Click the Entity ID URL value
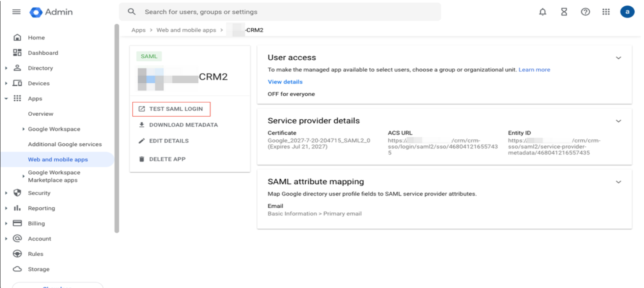The width and height of the screenshot is (644, 288). 554,146
